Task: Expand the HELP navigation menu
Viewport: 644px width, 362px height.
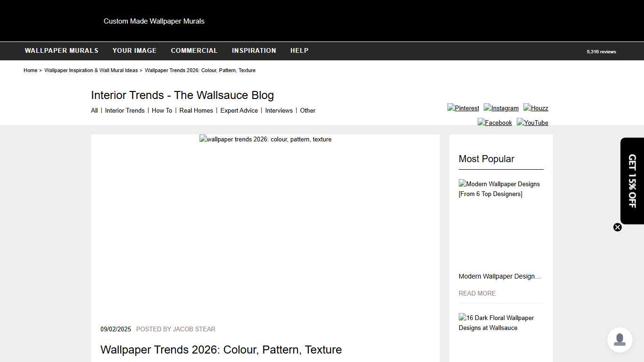Action: (299, 50)
